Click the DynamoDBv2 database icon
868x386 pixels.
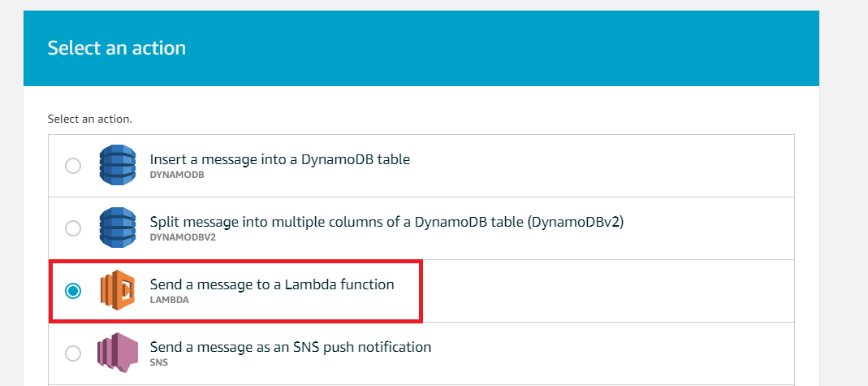(x=118, y=228)
